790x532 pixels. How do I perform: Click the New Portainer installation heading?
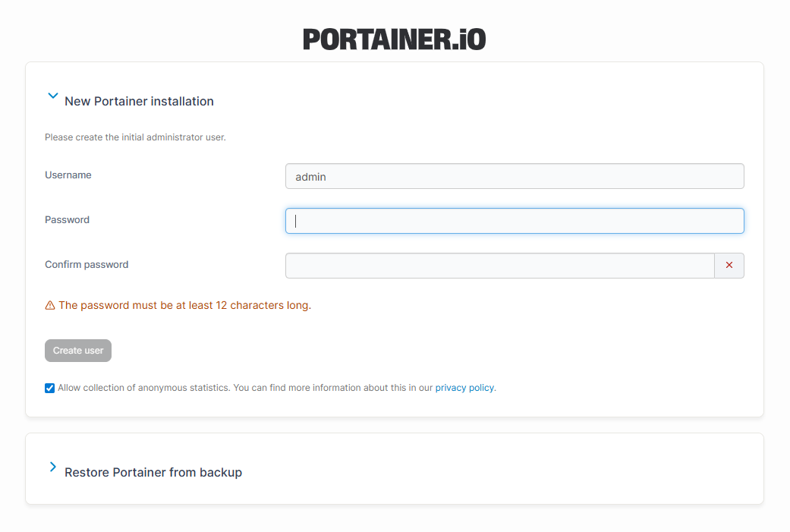139,102
